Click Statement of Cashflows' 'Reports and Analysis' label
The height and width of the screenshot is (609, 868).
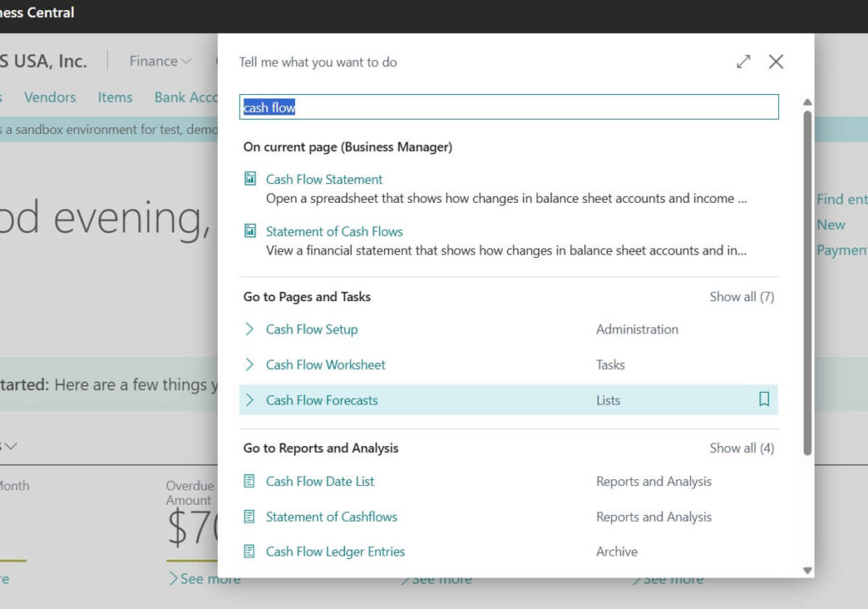point(654,517)
